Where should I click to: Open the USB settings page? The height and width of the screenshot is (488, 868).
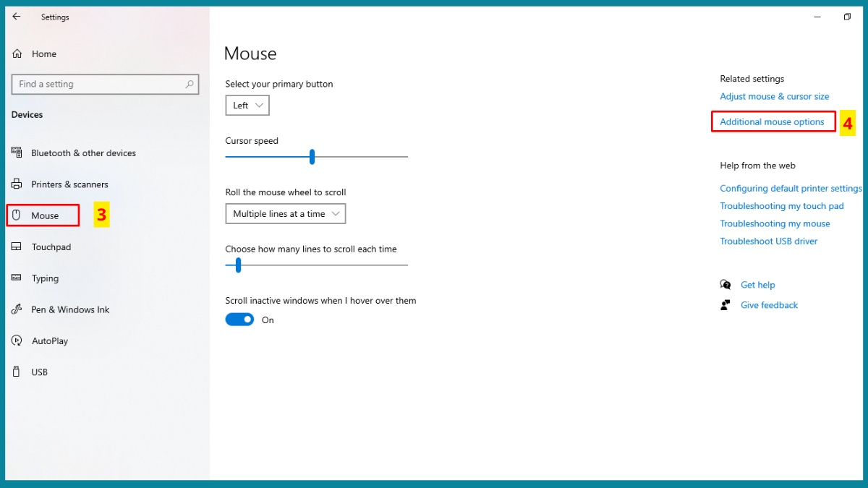pos(39,372)
